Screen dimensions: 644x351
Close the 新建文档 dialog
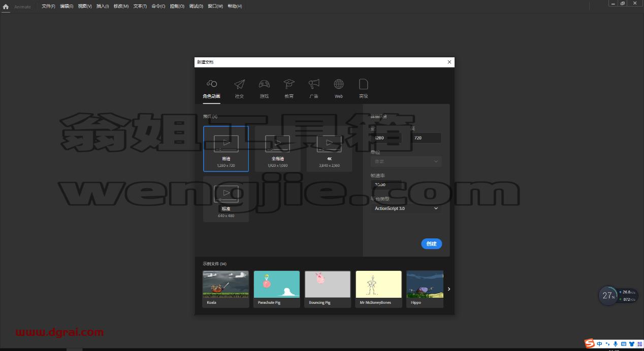point(449,62)
